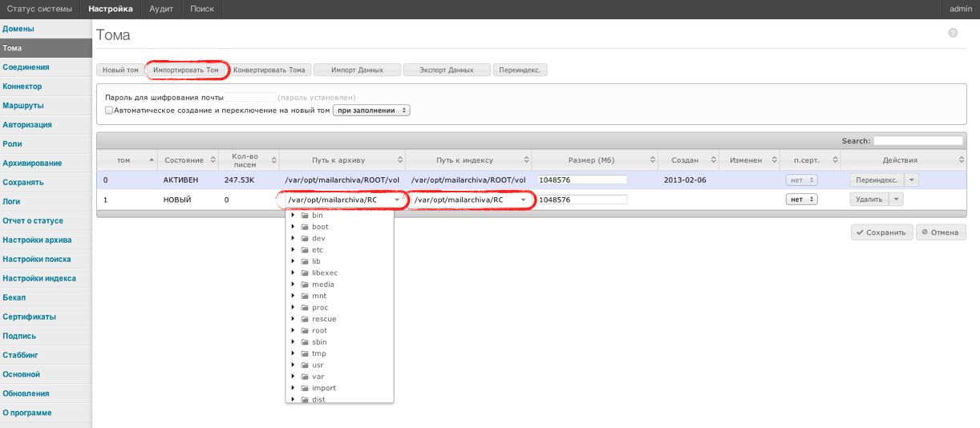The image size is (980, 428).
Task: Click the checkmark Сохранить button
Action: click(x=881, y=232)
